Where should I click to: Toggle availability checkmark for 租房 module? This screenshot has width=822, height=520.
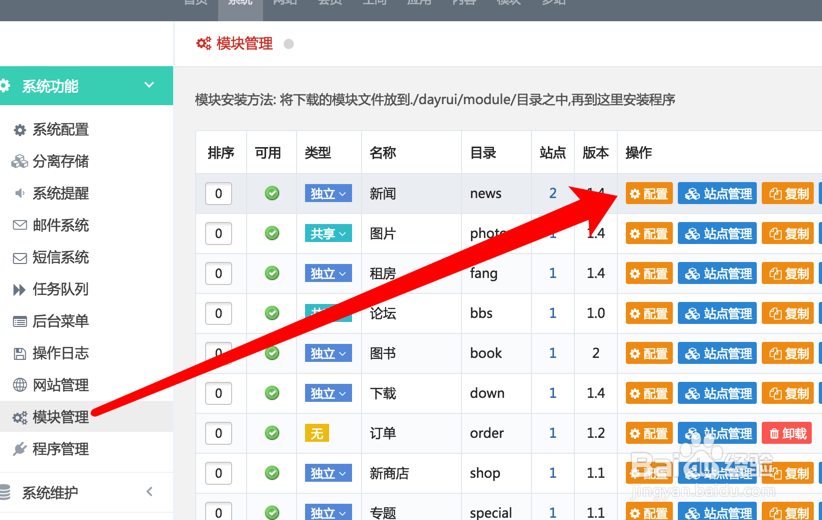pos(272,273)
